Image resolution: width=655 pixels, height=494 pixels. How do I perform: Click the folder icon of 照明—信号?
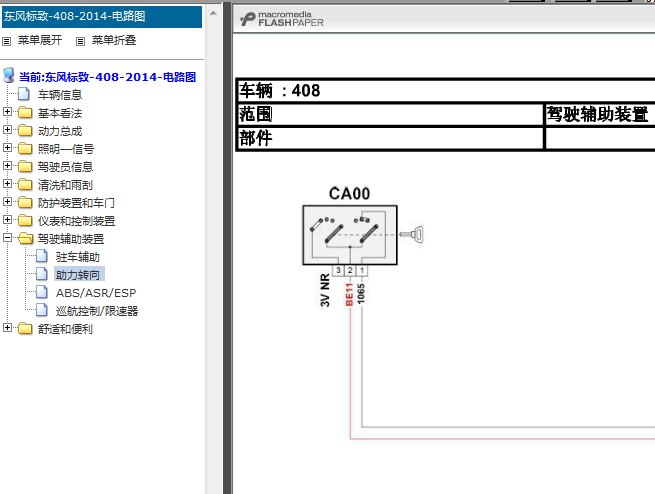coord(25,148)
